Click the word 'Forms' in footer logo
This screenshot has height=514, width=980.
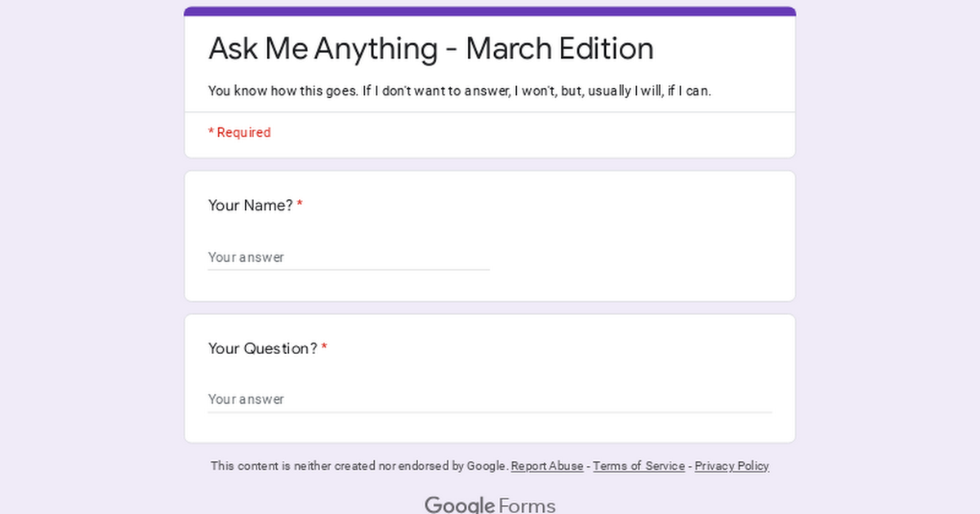click(528, 505)
